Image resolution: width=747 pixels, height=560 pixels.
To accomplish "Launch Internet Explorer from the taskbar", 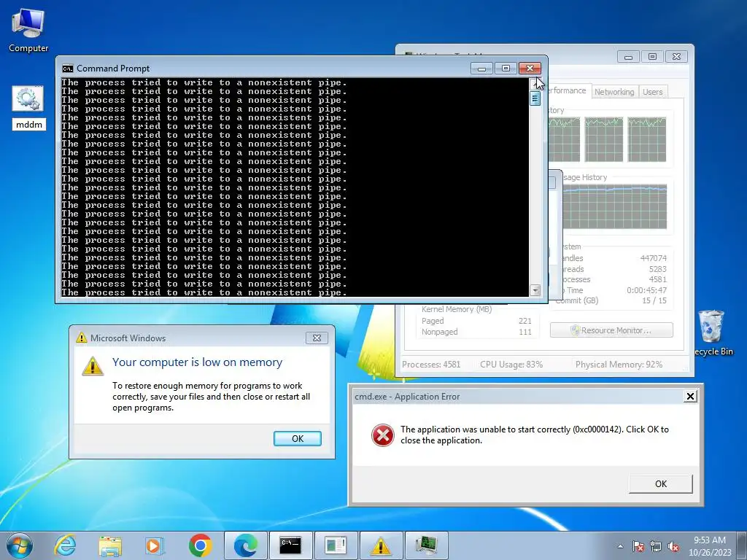I will 65,545.
